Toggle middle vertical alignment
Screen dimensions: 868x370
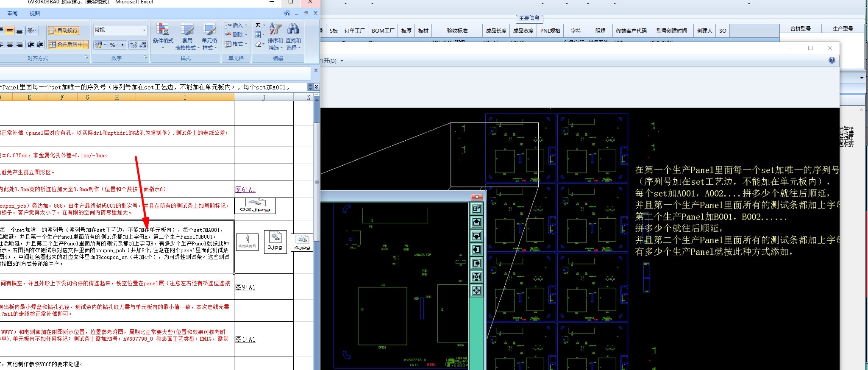pos(9,31)
